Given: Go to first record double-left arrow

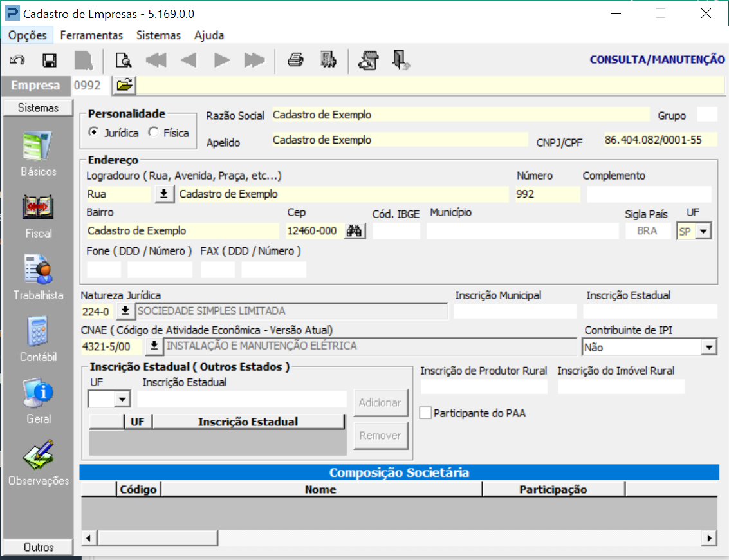Looking at the screenshot, I should coord(156,60).
